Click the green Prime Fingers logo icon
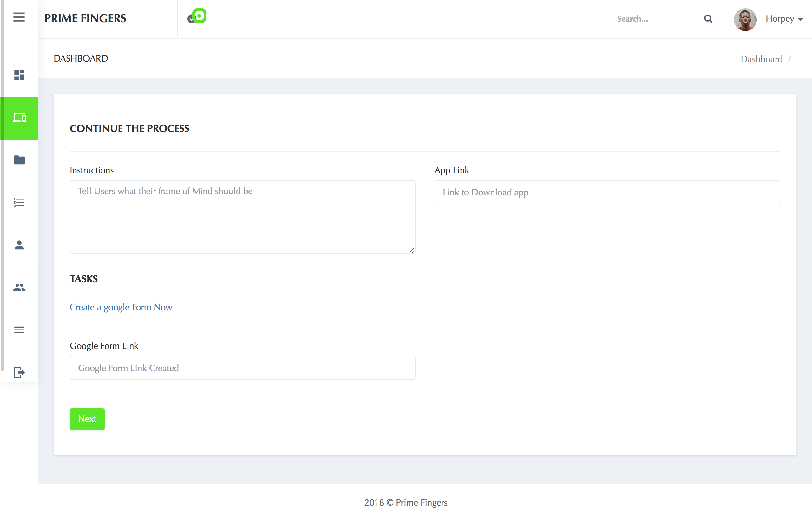The height and width of the screenshot is (522, 812). coord(197,16)
